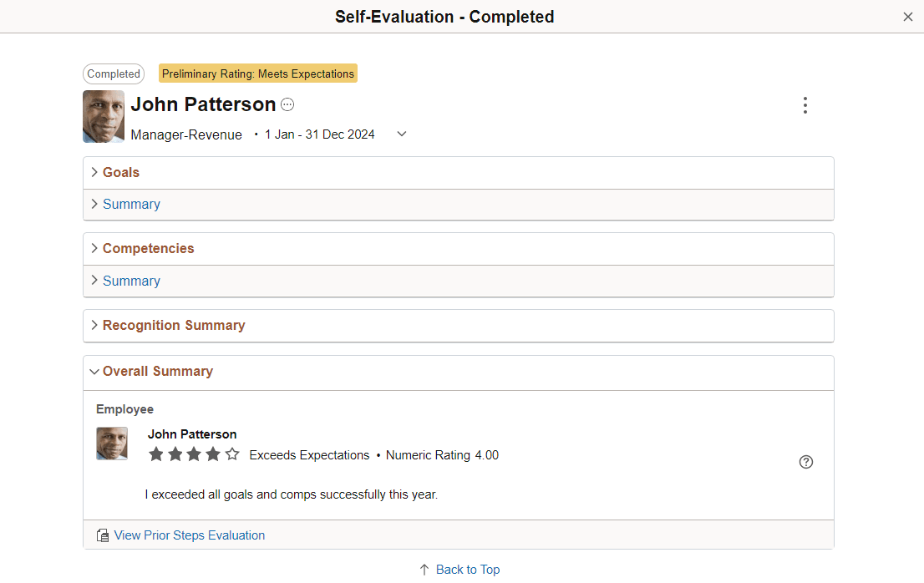Click the fifth unfilled rating star
This screenshot has height=583, width=924.
click(x=231, y=454)
